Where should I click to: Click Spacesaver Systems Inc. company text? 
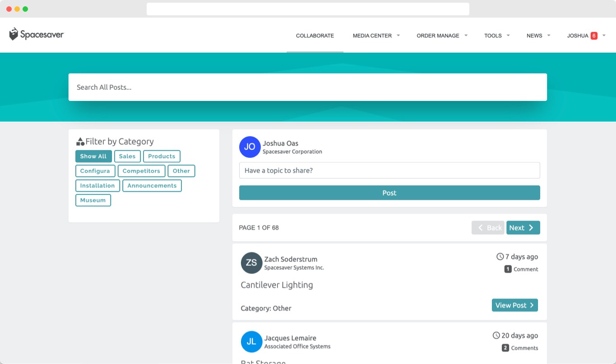point(294,268)
